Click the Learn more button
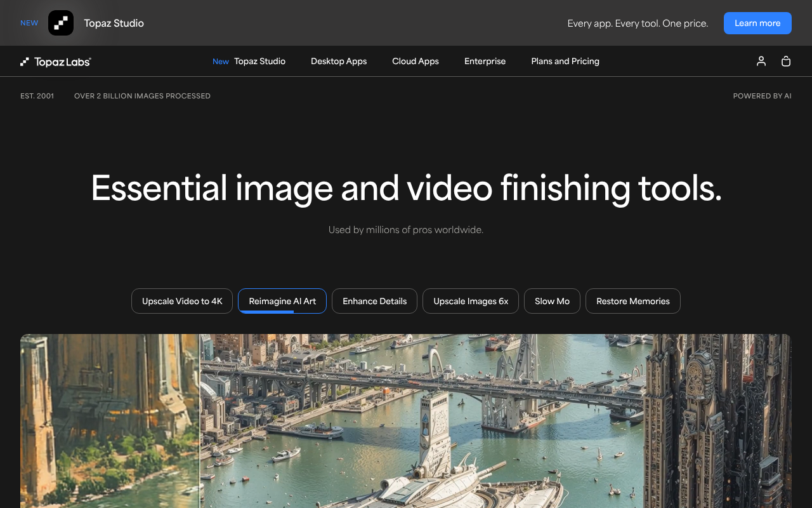This screenshot has width=812, height=508. (757, 23)
